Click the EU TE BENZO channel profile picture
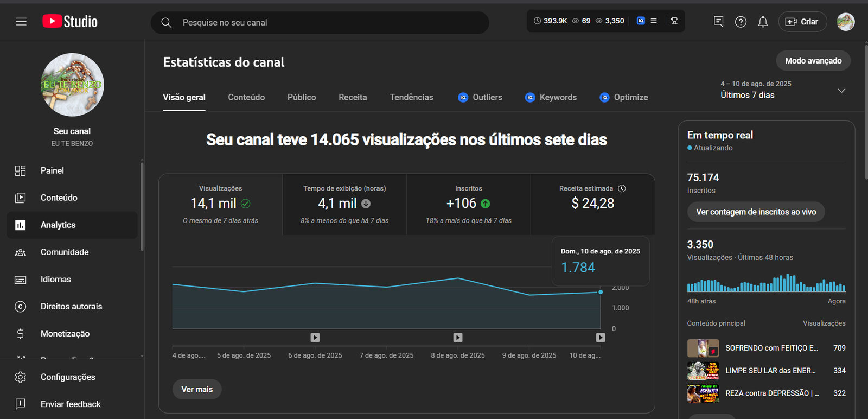Screen dimensions: 868x419 [x=72, y=85]
